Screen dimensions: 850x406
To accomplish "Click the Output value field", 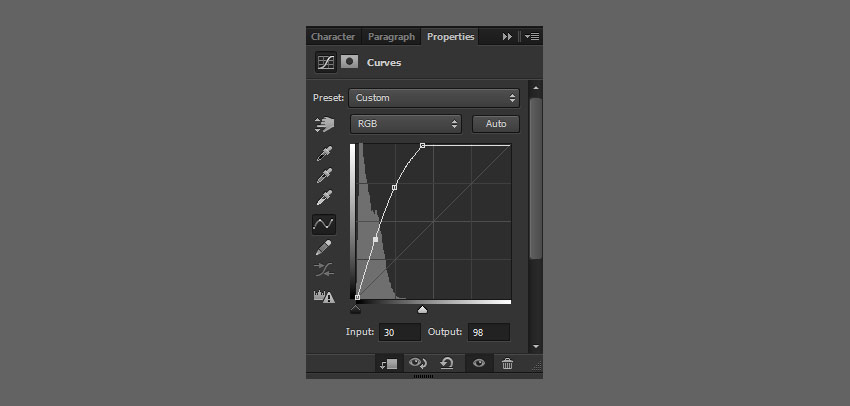I will click(x=489, y=332).
